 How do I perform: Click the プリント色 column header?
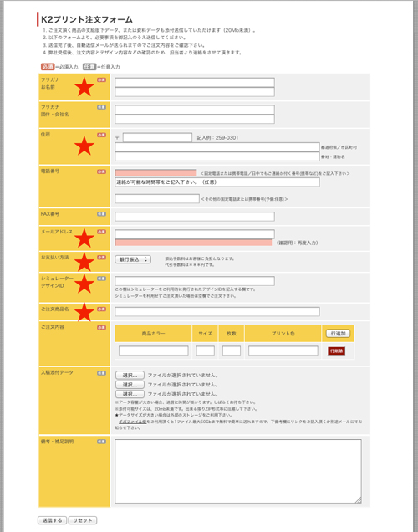283,334
